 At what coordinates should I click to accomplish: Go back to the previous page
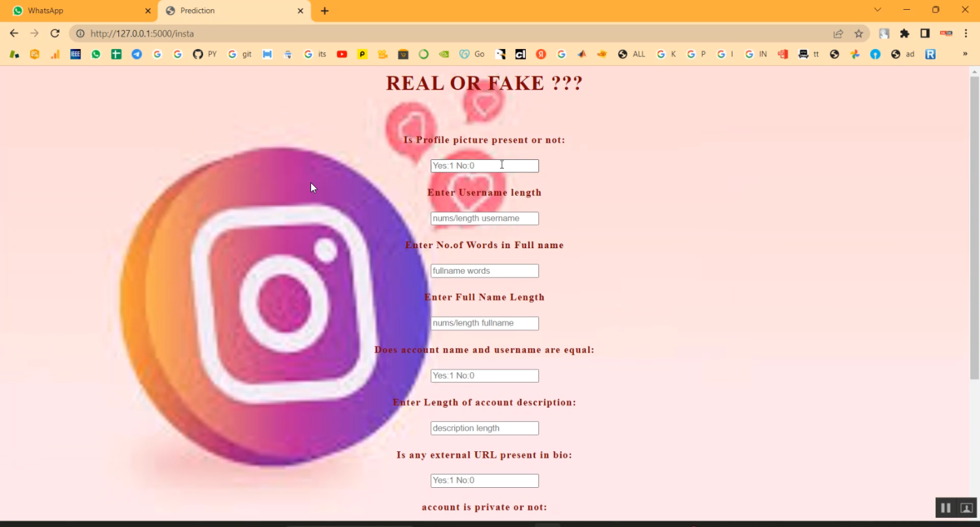pos(14,33)
